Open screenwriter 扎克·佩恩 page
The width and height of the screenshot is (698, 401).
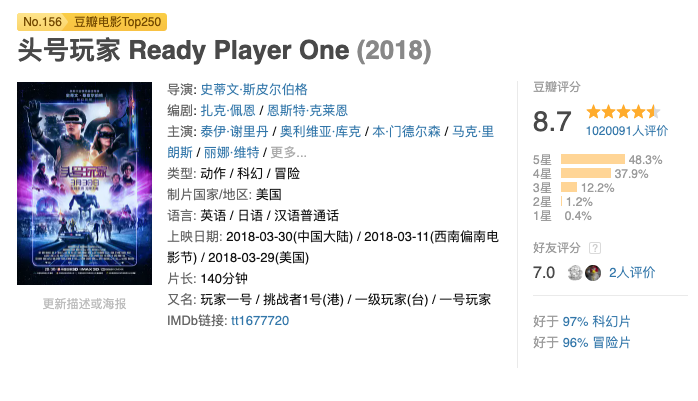point(228,110)
